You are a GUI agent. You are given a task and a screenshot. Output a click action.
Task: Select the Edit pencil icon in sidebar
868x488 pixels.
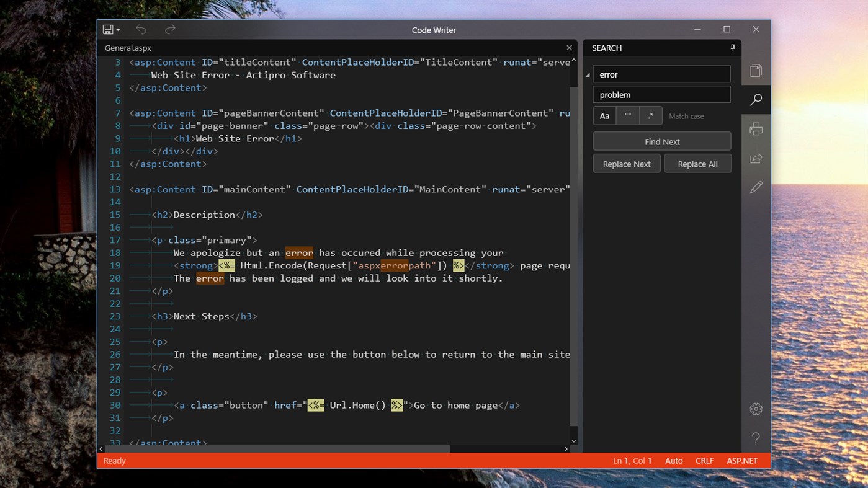click(x=756, y=187)
